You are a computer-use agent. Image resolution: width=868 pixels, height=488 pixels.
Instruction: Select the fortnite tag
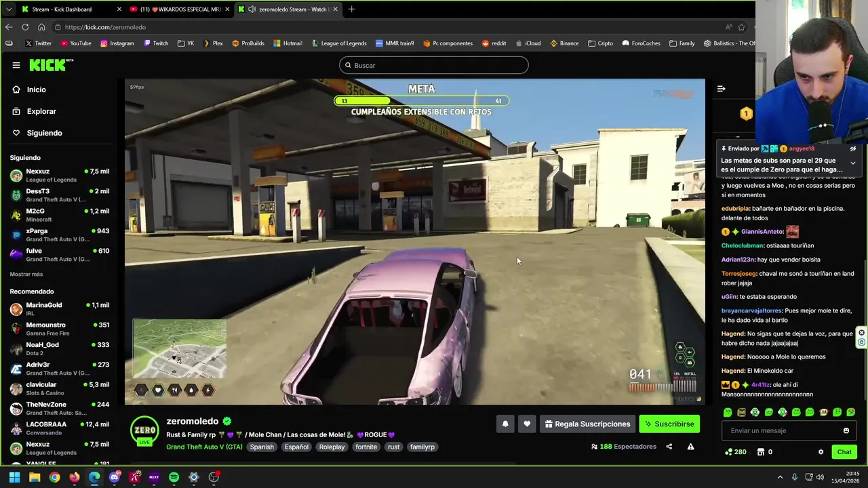[366, 447]
